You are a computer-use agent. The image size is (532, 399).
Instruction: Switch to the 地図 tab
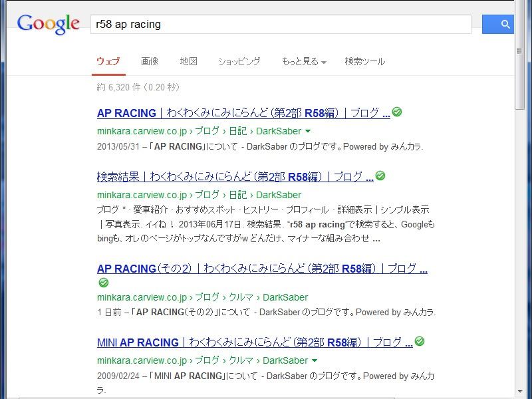coord(189,61)
